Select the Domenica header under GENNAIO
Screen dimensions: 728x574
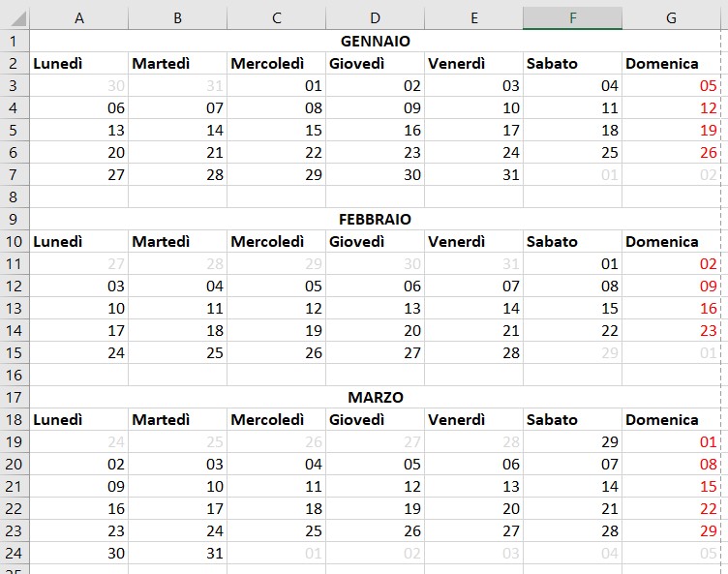(x=662, y=63)
